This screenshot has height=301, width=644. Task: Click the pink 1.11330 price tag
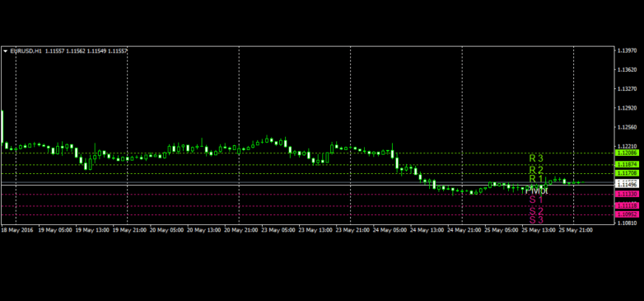point(628,194)
